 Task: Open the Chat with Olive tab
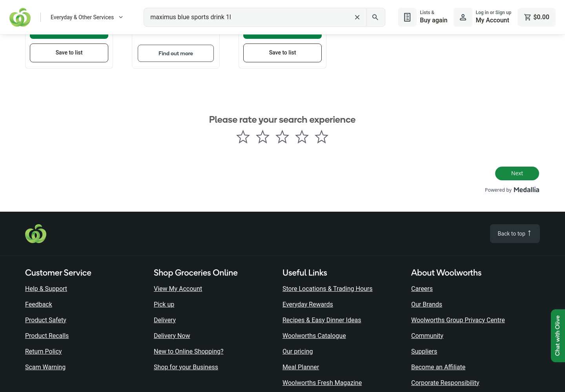(x=558, y=336)
